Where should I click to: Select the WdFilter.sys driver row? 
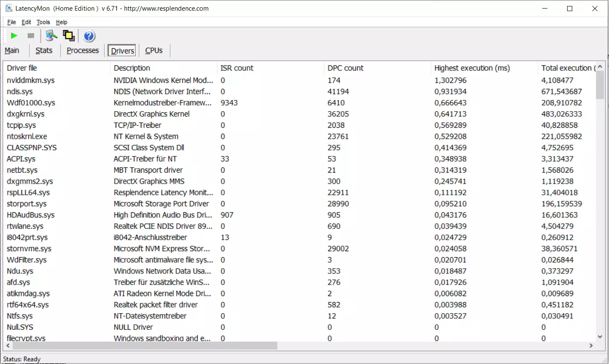(299, 260)
